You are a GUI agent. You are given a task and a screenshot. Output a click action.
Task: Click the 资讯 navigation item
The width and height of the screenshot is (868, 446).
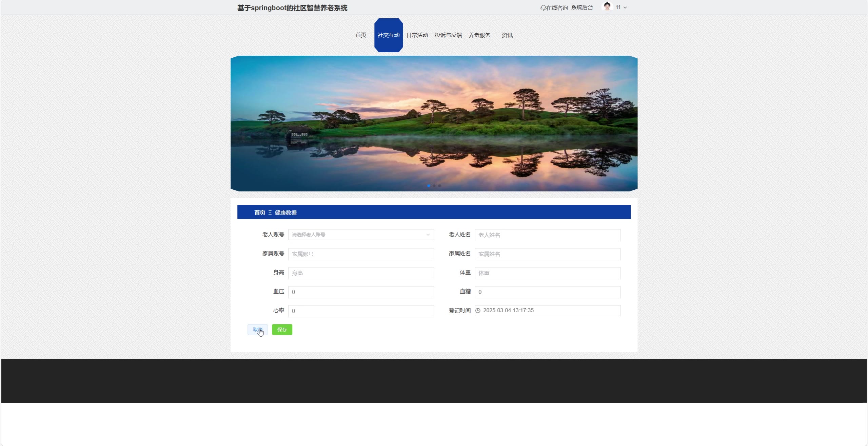tap(507, 35)
